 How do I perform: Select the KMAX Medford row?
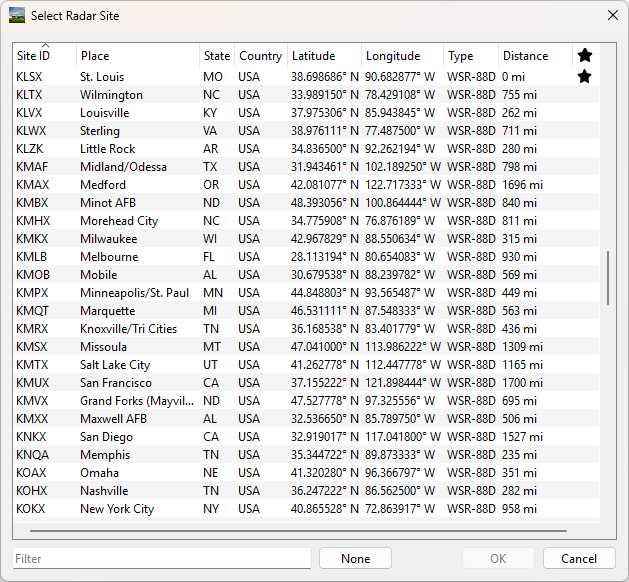pyautogui.click(x=306, y=185)
